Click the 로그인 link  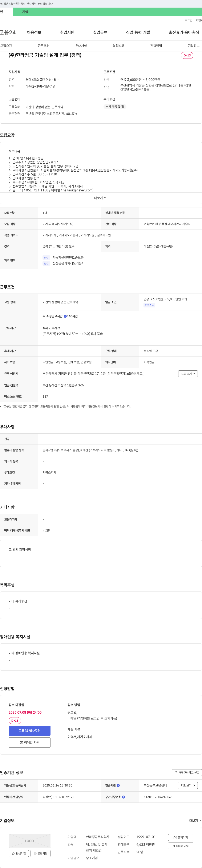(x=188, y=20)
